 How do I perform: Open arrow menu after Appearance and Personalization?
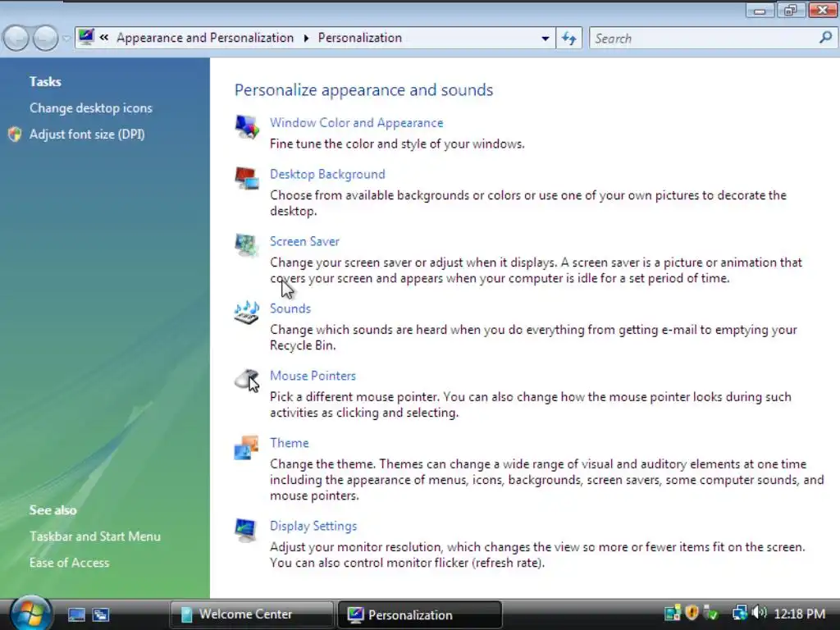point(306,38)
